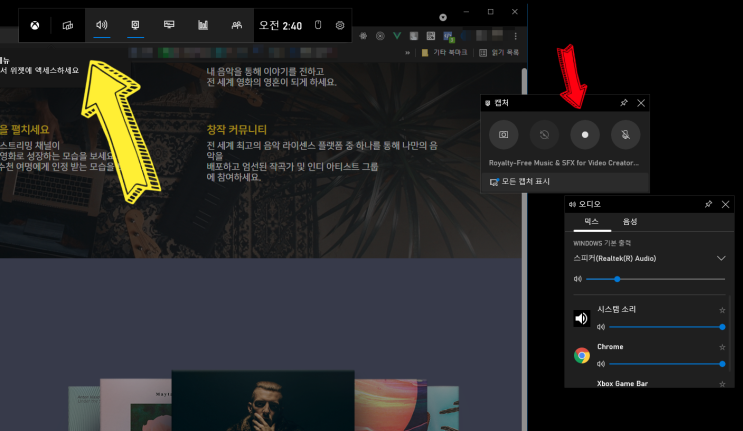Toggle the Audio widget from Game Bar toolbar

[101, 25]
